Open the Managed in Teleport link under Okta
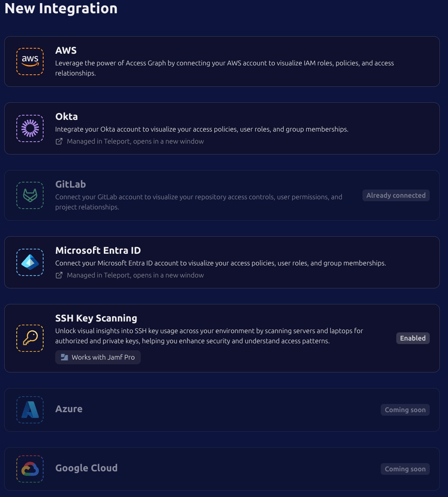448x497 pixels. click(135, 141)
